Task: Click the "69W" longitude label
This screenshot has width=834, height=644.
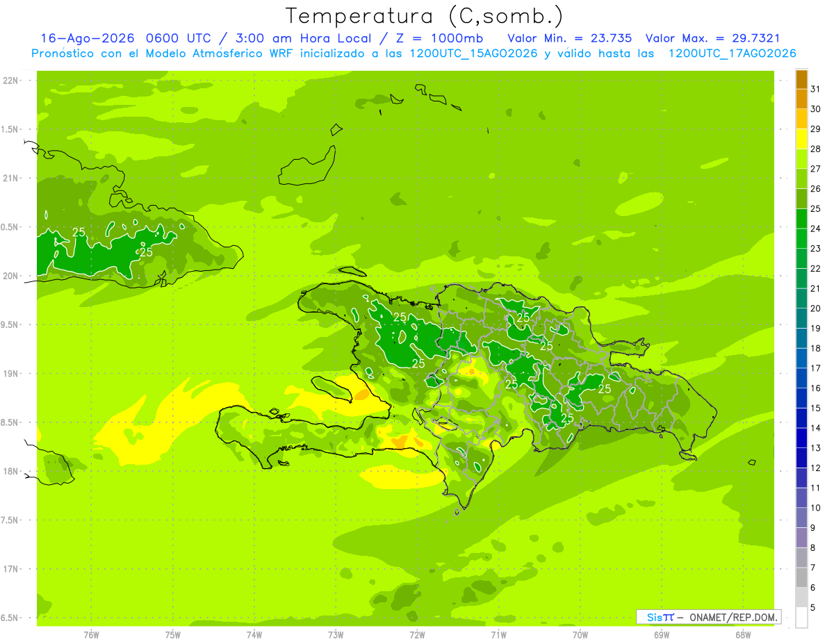Action: tap(662, 635)
